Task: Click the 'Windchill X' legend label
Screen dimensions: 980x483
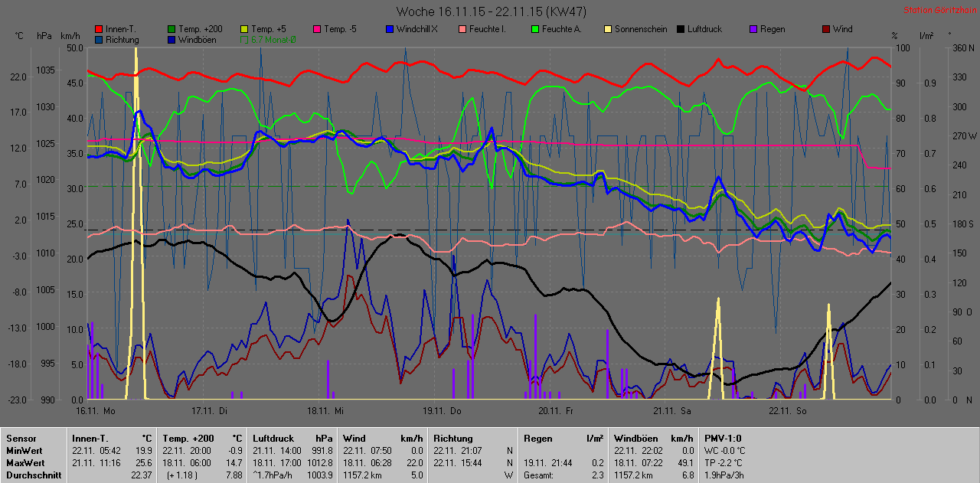Action: (417, 29)
